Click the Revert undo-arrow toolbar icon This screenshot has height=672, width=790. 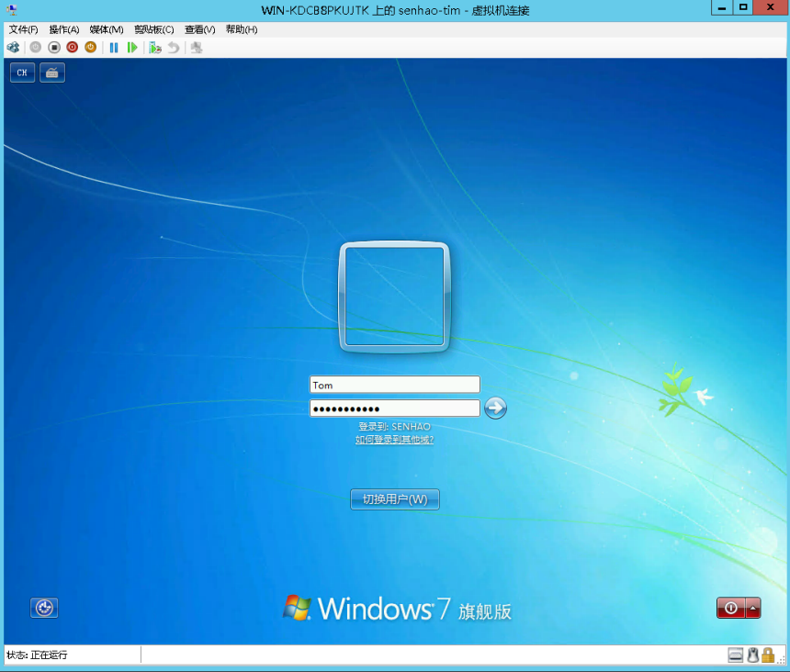(x=174, y=48)
